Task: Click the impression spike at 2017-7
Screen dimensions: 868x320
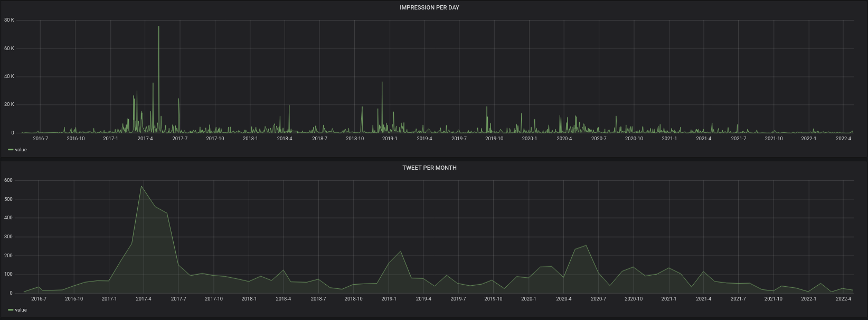Action: (178, 99)
